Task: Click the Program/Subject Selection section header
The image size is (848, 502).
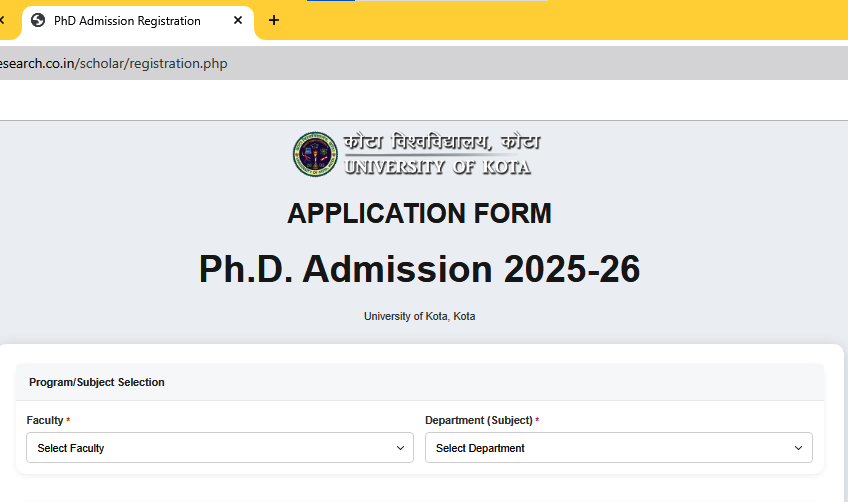Action: pos(97,382)
